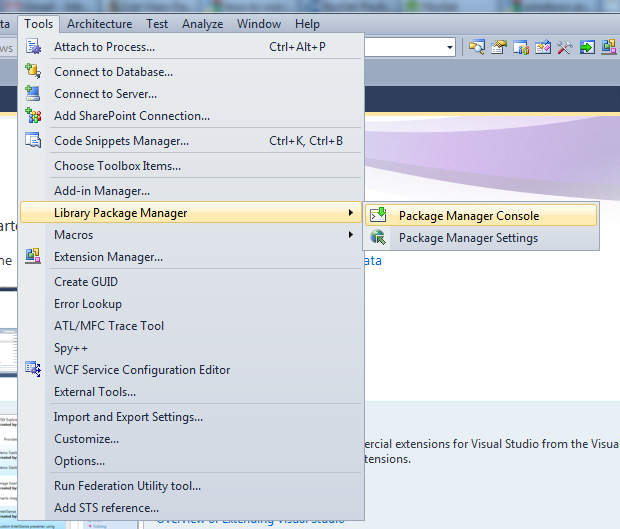Click the Extension Manager icon
This screenshot has width=620, height=529.
pyautogui.click(x=33, y=257)
